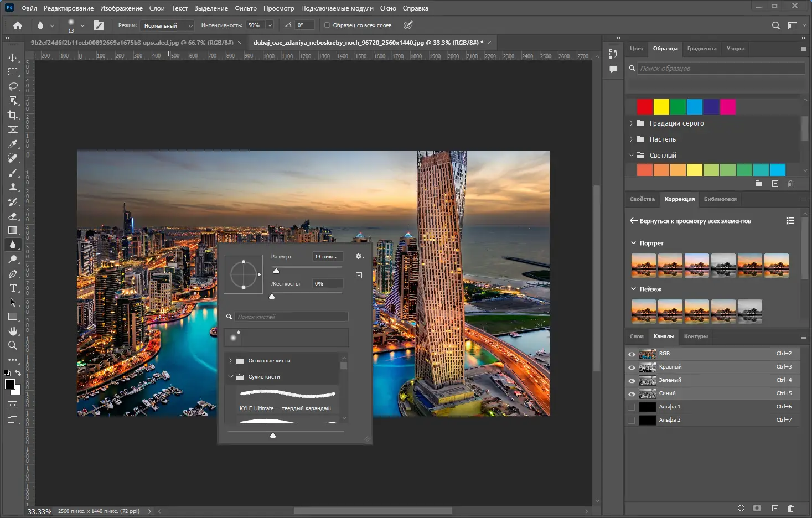Select the Zoom tool in toolbar
The image size is (812, 518).
[x=13, y=345]
